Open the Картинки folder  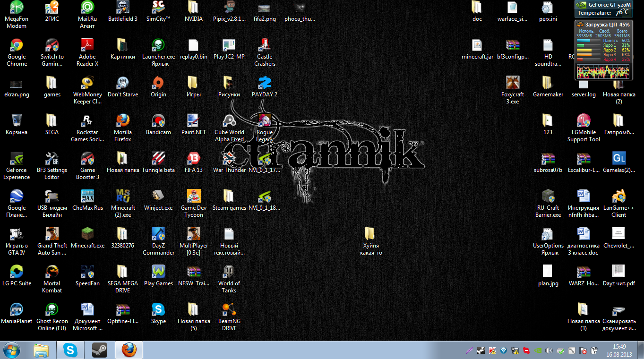click(x=123, y=49)
